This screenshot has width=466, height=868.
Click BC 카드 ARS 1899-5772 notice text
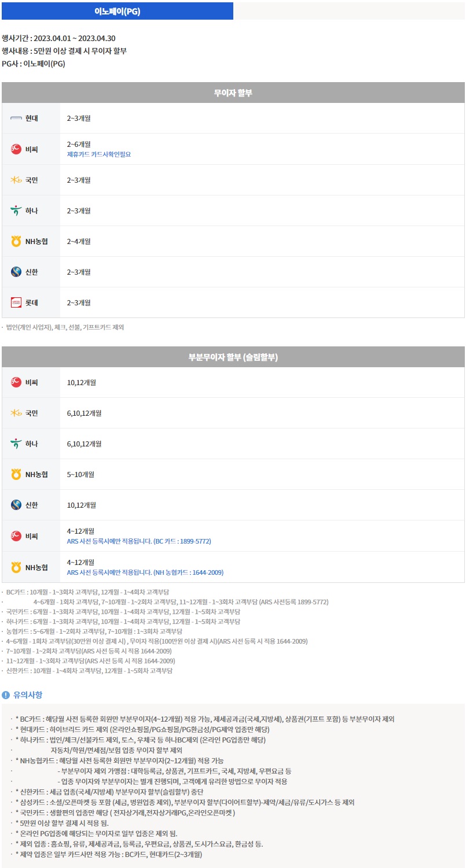click(x=139, y=541)
